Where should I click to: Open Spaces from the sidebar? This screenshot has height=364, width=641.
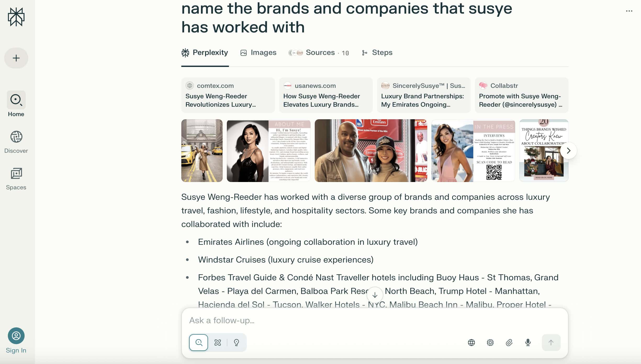[x=16, y=179]
